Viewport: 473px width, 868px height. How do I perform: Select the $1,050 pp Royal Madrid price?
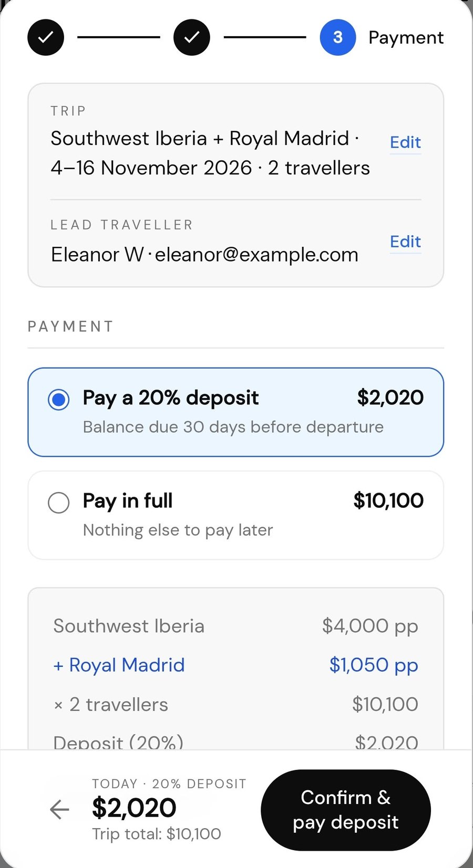point(374,665)
